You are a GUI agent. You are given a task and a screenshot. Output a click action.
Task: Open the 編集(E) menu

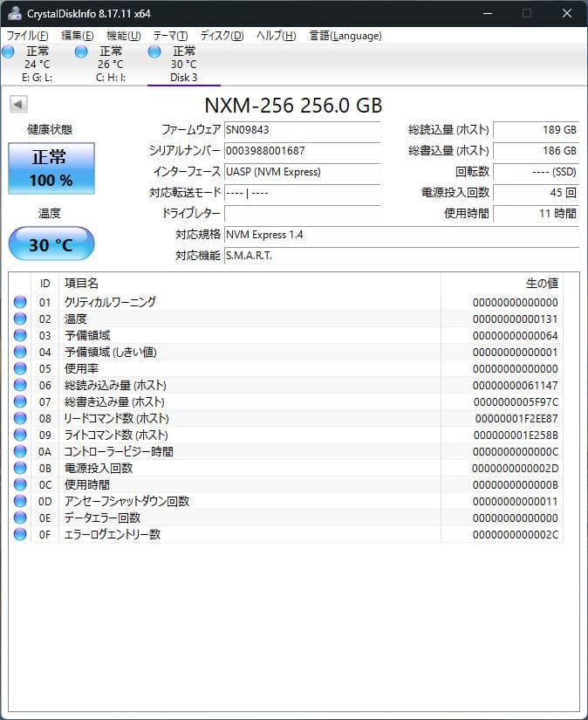pos(77,36)
